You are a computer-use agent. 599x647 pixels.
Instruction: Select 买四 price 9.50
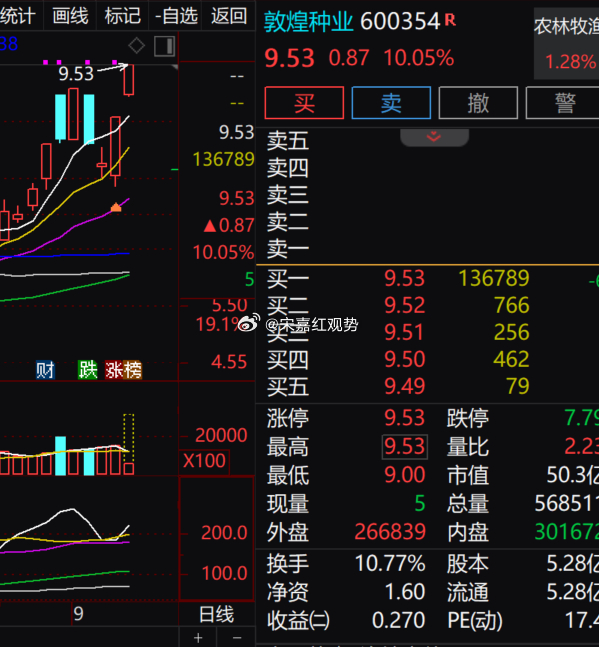point(404,359)
